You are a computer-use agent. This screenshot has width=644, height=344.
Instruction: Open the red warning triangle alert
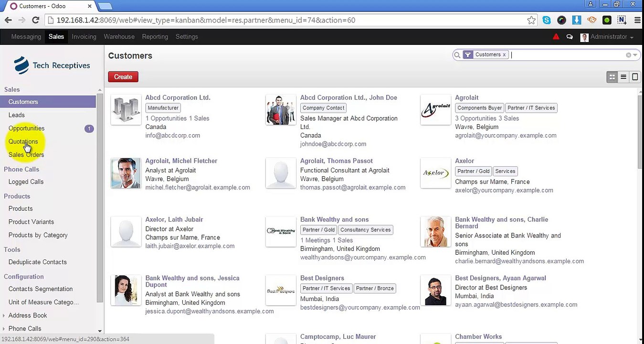point(556,37)
